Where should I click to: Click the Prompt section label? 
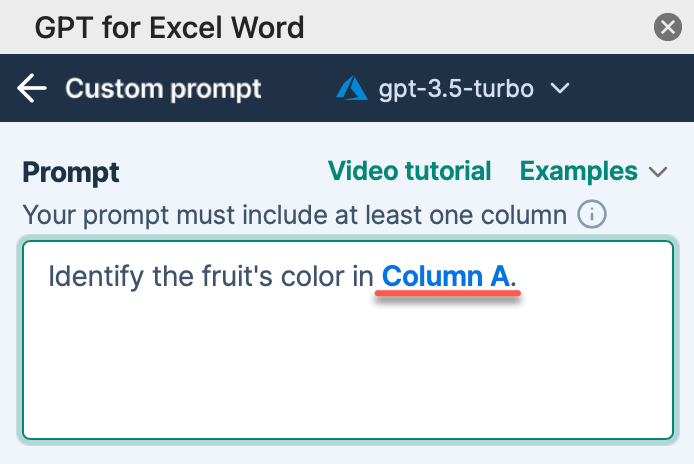tap(71, 172)
